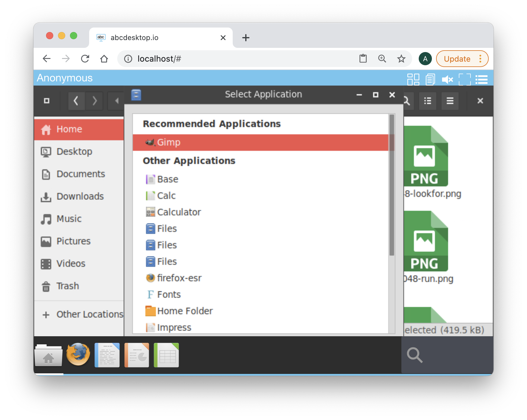Image resolution: width=527 pixels, height=420 pixels.
Task: Go to Downloads in the sidebar
Action: click(x=79, y=197)
